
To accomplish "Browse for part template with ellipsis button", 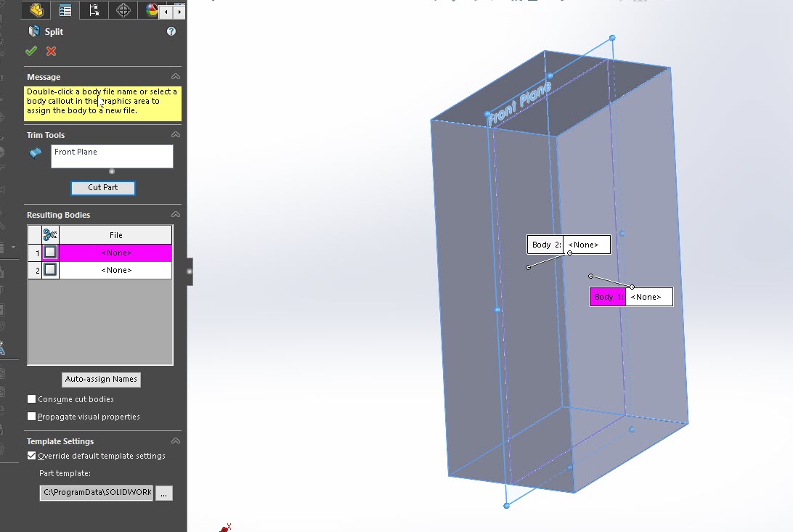I will (164, 493).
